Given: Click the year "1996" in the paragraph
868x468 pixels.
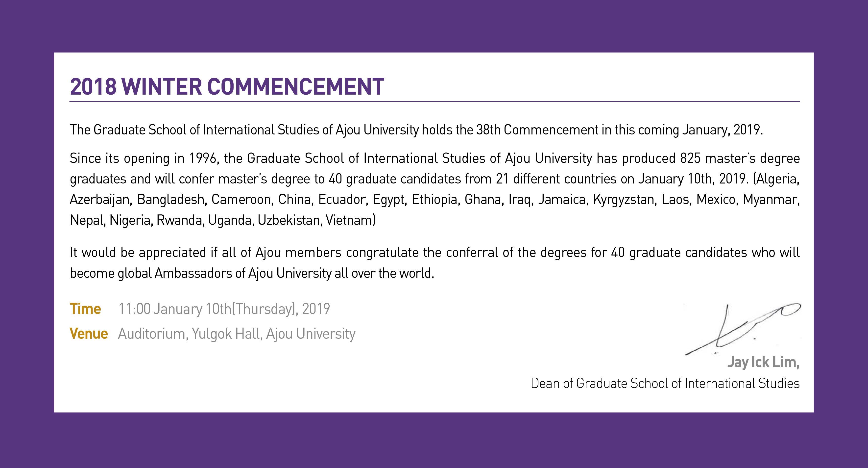Looking at the screenshot, I should point(203,158).
